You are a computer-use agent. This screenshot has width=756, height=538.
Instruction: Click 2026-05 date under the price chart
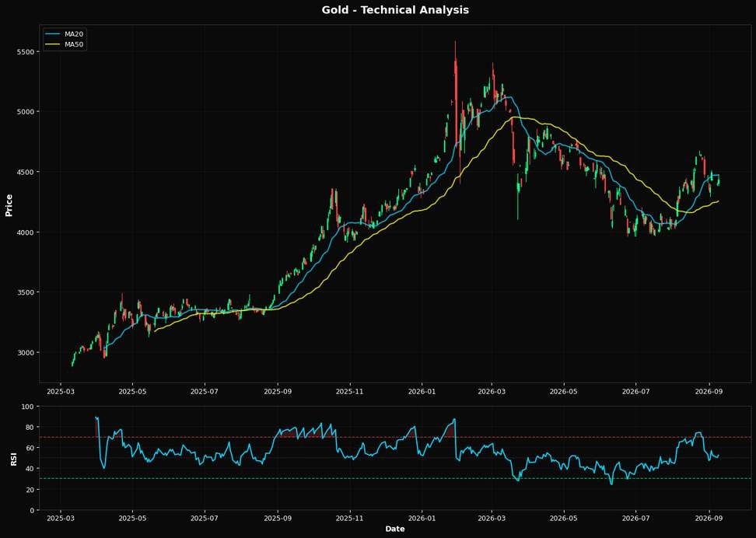[564, 393]
